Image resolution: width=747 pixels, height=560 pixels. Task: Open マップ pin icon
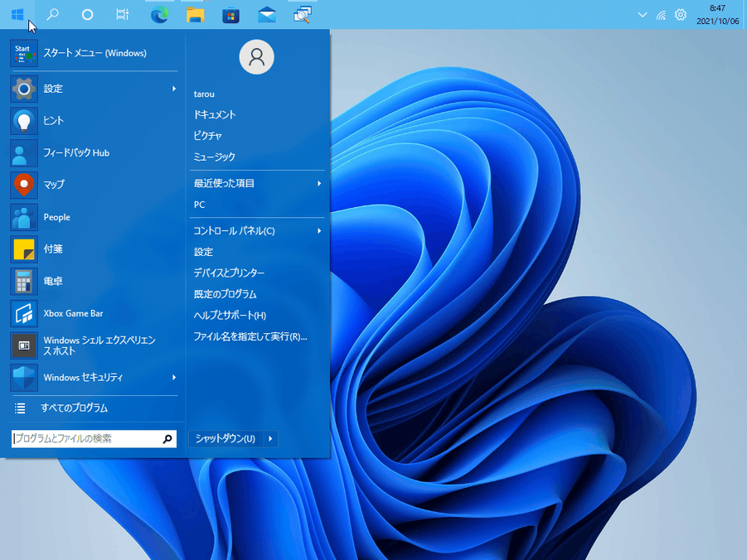coord(24,185)
